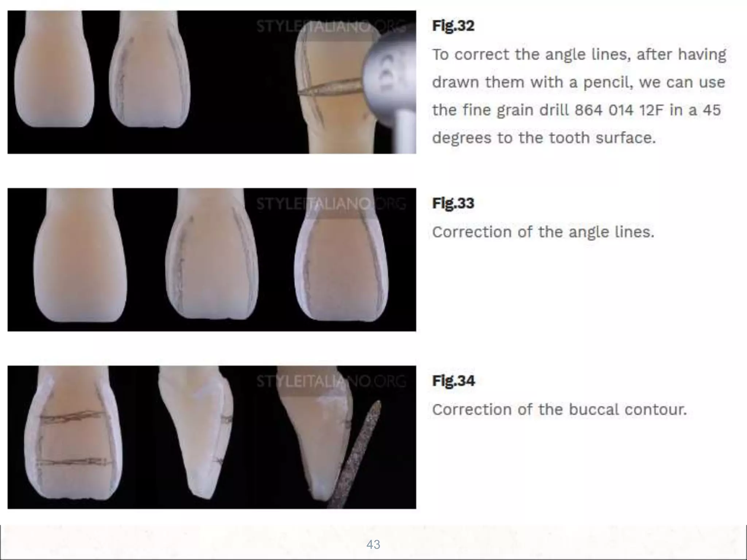
Task: Click the Fig.34 buccal contour image
Action: click(212, 437)
